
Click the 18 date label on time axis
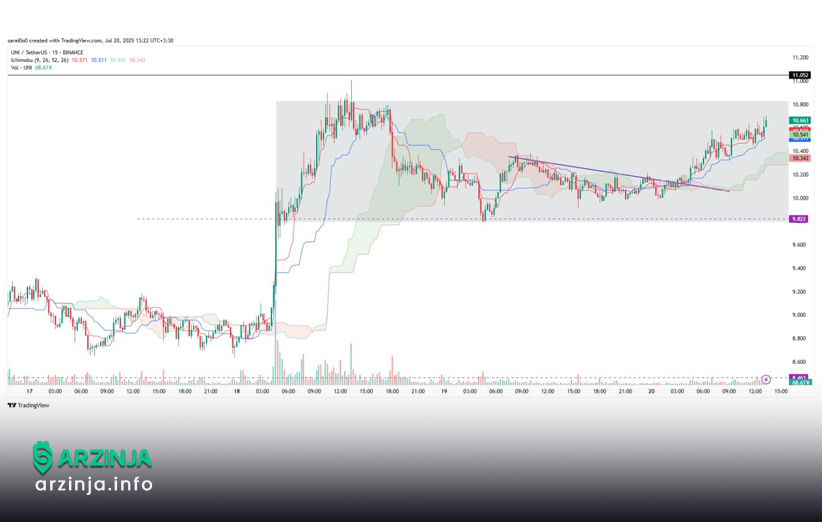point(237,391)
